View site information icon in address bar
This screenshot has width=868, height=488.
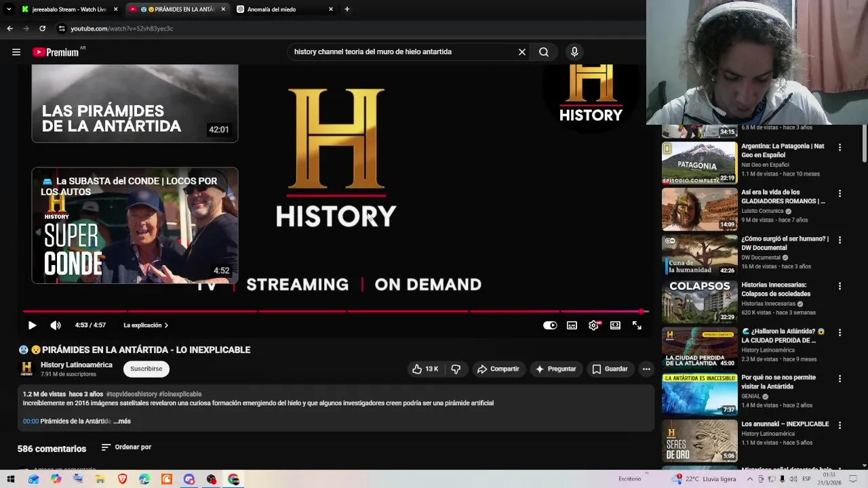tap(62, 28)
